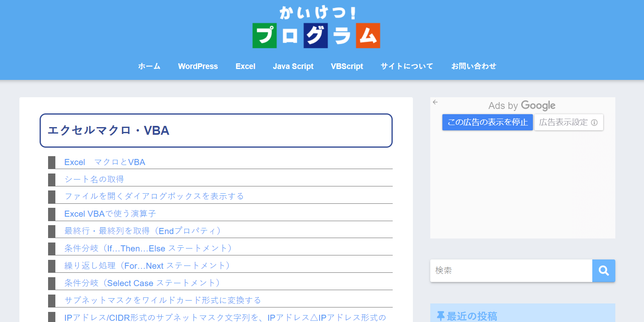Click the 広告表示設定 button
This screenshot has width=644, height=322.
[x=564, y=122]
